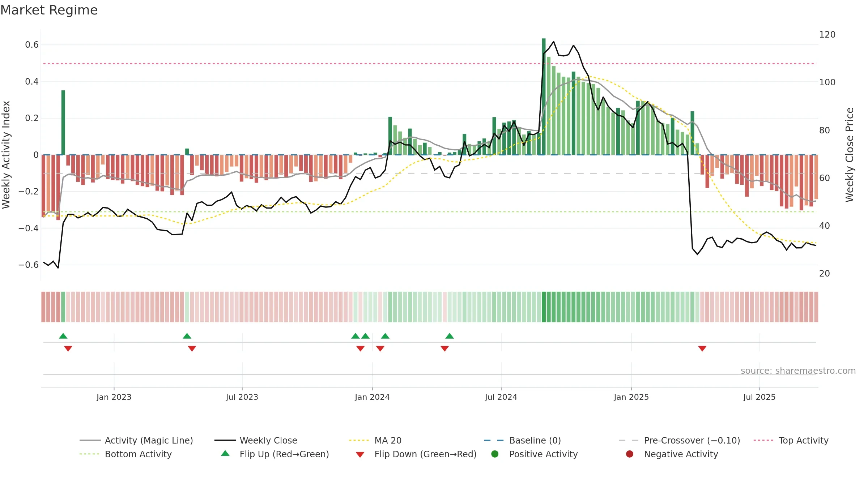Click the red flip-down marker just after Jan 2024
The image size is (868, 488).
380,348
